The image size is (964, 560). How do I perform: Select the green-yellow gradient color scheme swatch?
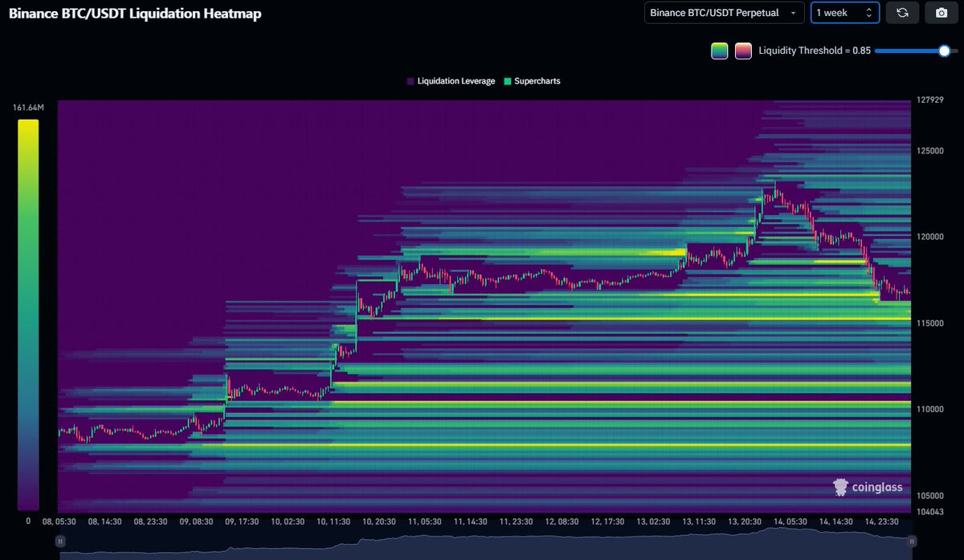point(720,51)
